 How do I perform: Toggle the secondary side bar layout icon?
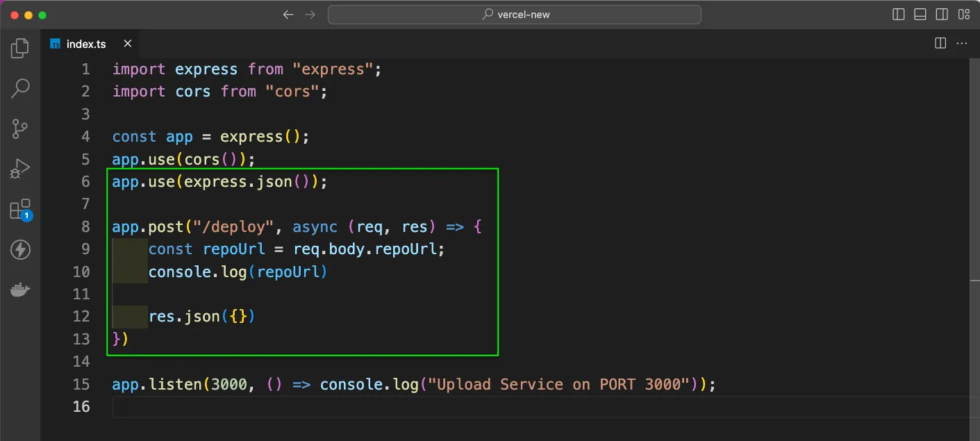942,15
